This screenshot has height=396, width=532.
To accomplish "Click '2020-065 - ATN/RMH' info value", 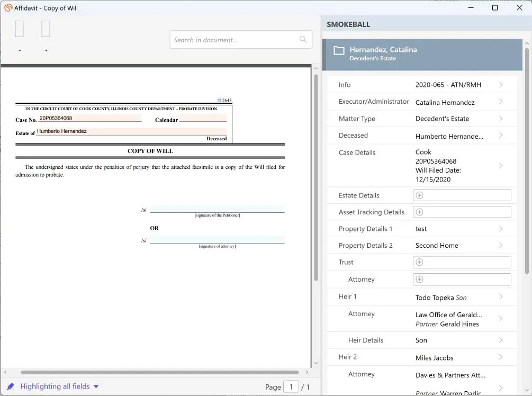I will point(448,85).
